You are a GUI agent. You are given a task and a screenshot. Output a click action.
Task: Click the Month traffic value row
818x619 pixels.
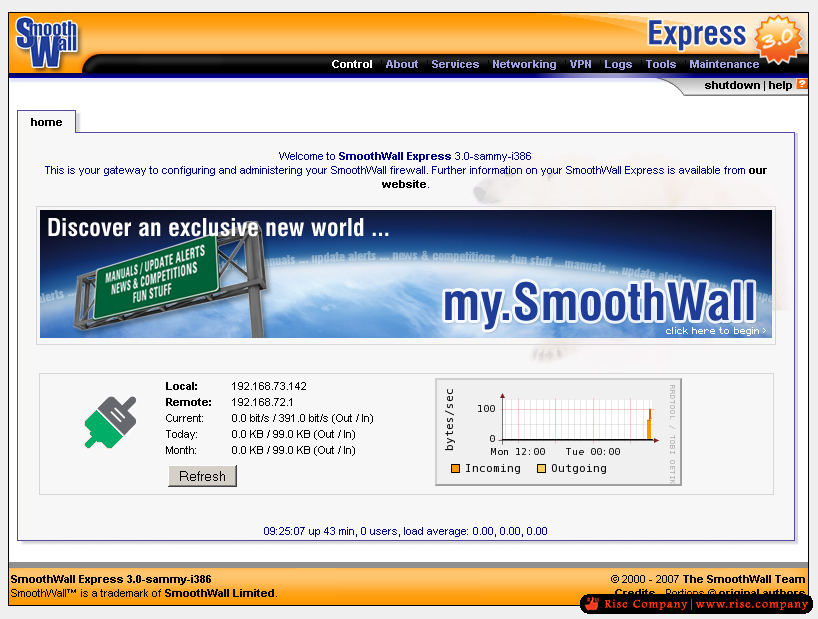pos(293,450)
